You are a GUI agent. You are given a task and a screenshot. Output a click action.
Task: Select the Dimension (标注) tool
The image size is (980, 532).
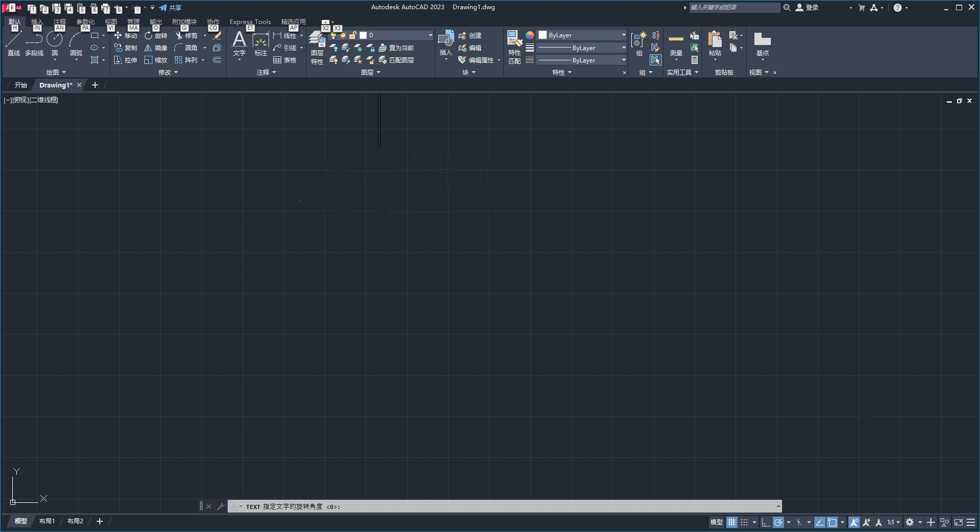(261, 43)
